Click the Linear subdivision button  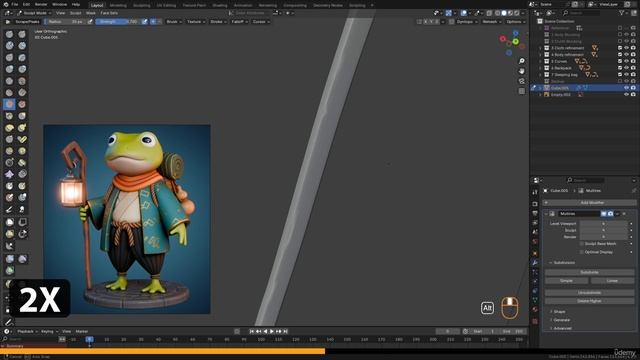(612, 281)
